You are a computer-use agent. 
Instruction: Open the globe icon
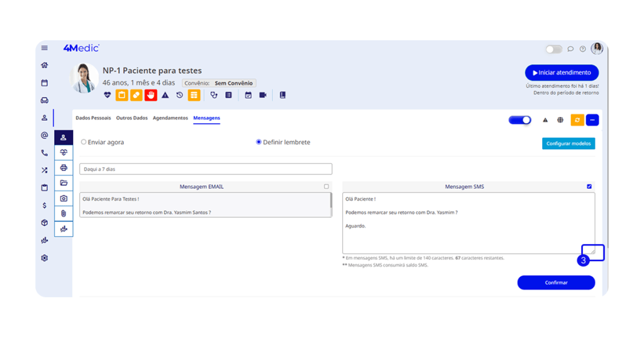(x=560, y=120)
